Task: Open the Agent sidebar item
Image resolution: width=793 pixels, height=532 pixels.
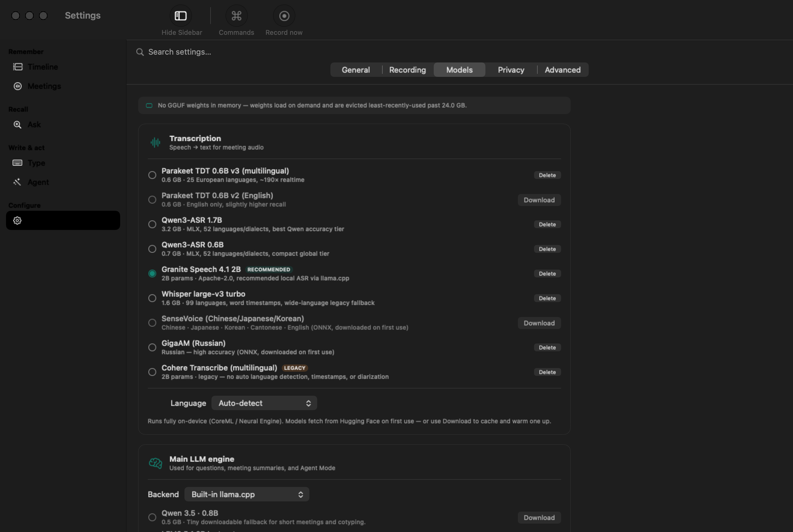Action: point(63,182)
